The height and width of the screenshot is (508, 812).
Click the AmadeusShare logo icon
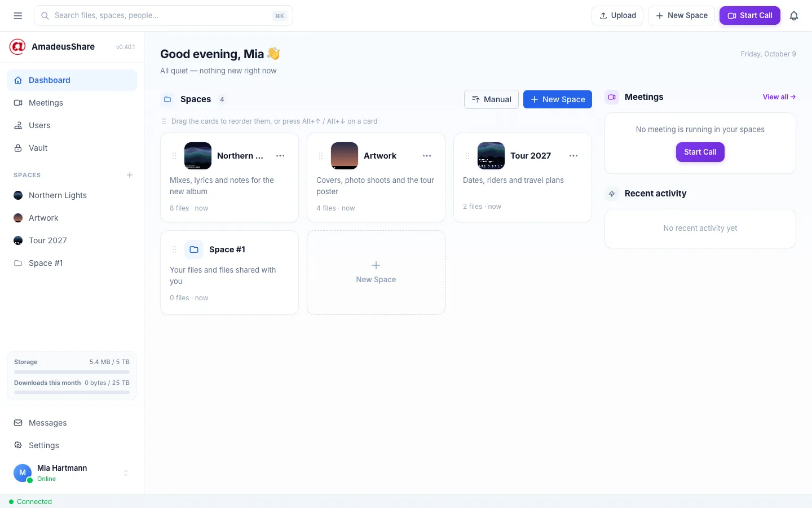[17, 47]
